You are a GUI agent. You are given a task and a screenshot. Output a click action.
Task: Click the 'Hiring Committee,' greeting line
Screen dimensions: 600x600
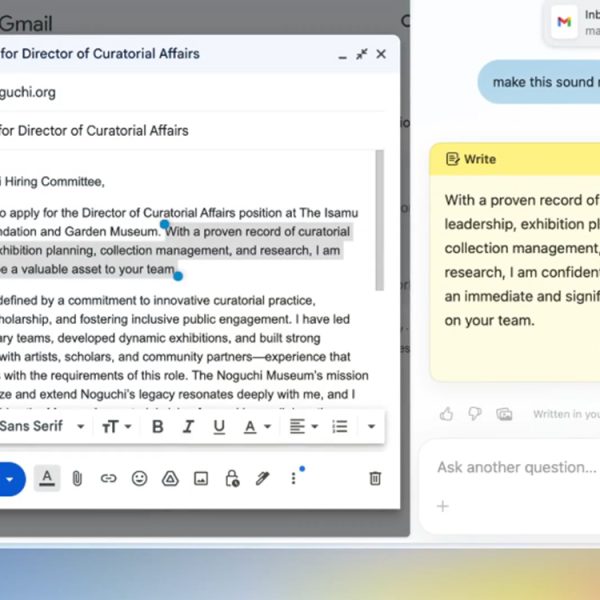point(54,181)
